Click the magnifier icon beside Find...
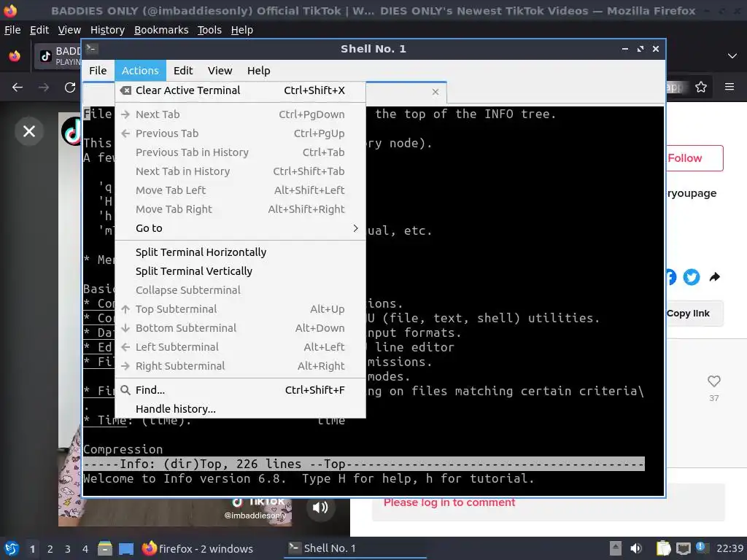The width and height of the screenshot is (747, 560). (x=125, y=390)
